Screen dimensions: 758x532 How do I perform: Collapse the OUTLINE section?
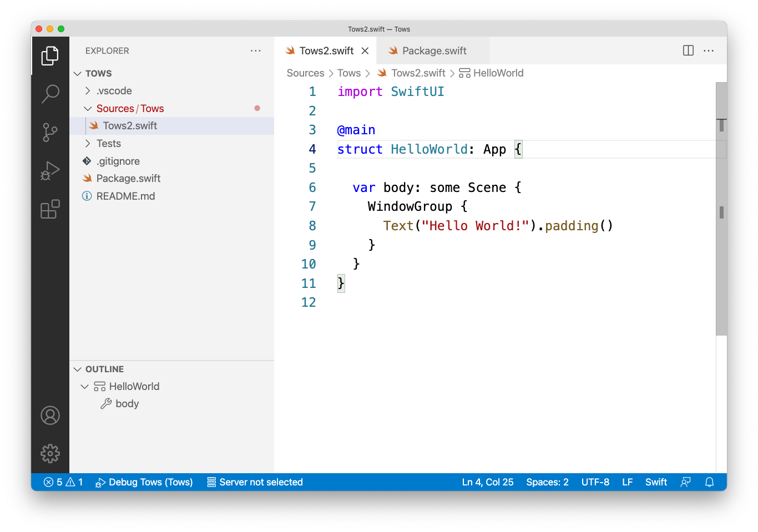tap(171, 369)
